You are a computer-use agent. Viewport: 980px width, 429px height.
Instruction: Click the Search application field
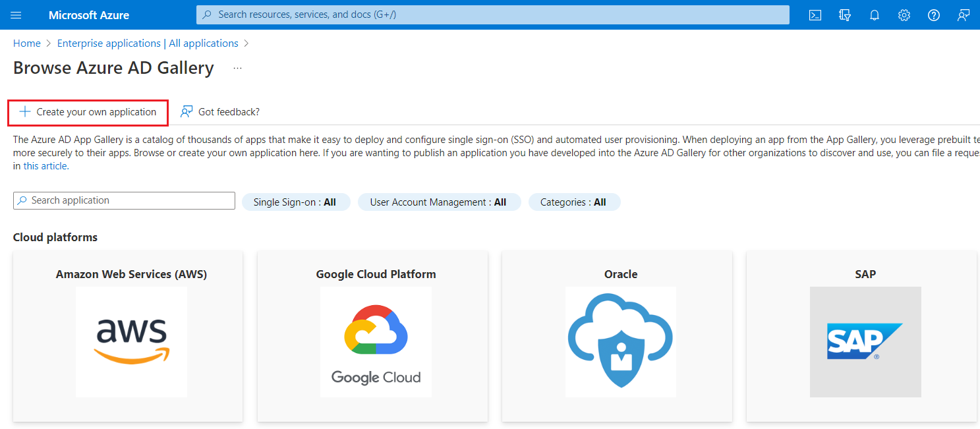click(123, 200)
